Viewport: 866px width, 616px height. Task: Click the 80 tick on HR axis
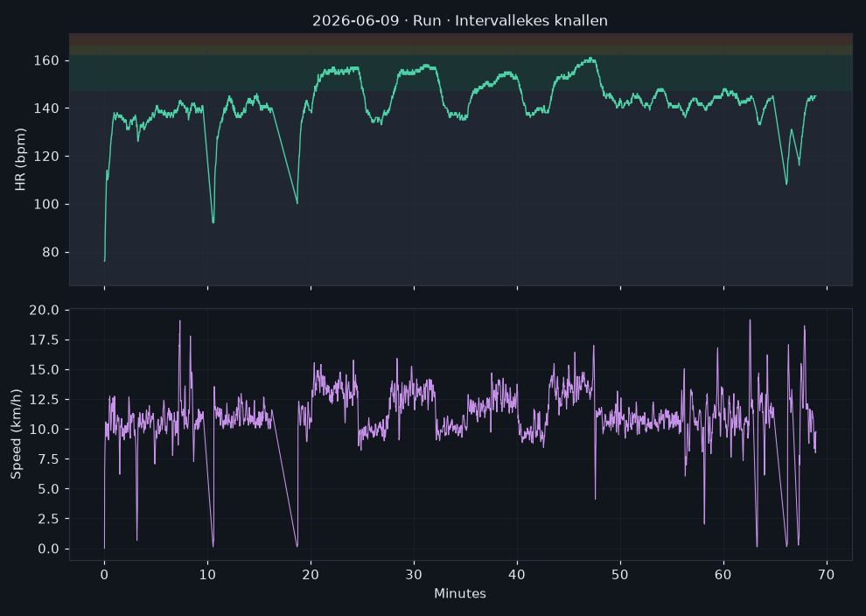[51, 253]
